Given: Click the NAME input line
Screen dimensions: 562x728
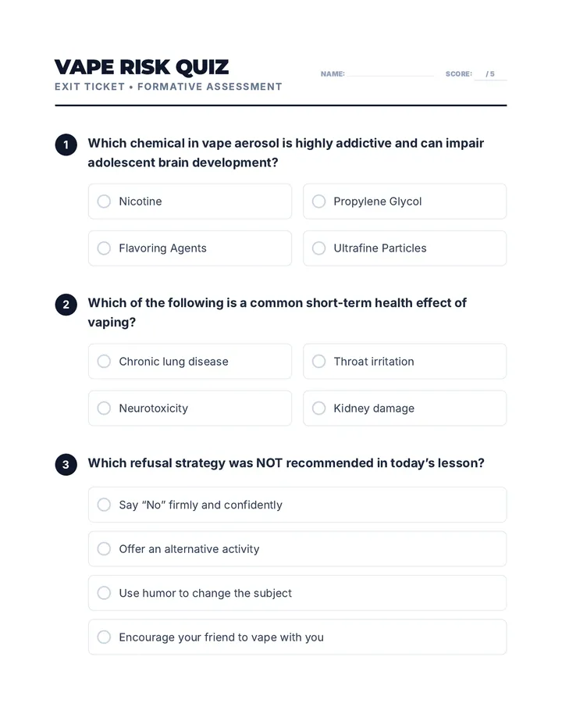Looking at the screenshot, I should 389,74.
